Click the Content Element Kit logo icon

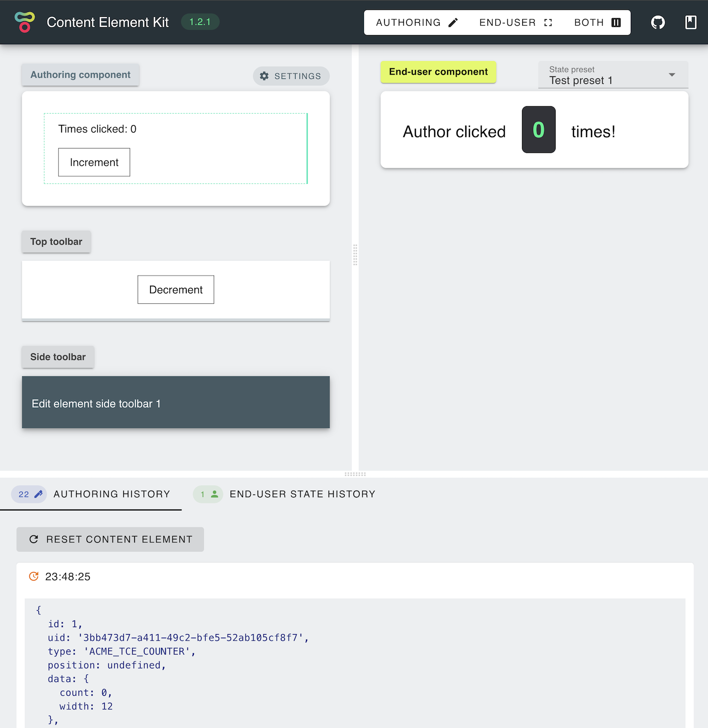[x=25, y=22]
